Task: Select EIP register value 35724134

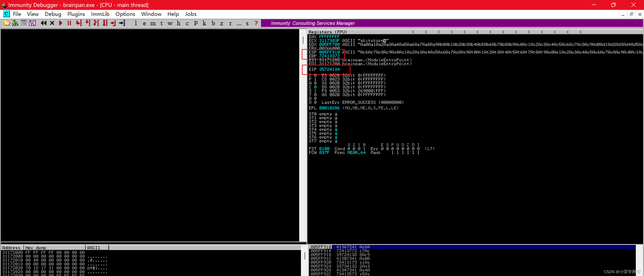Action: pos(329,69)
